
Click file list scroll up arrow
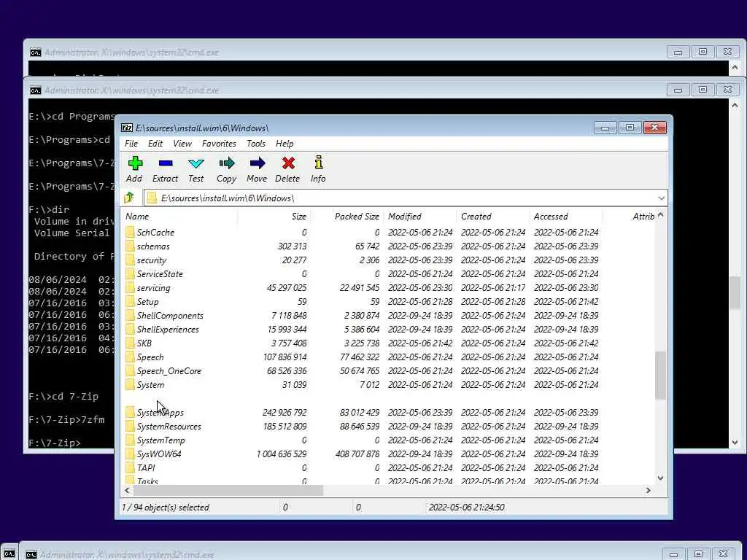click(x=660, y=215)
